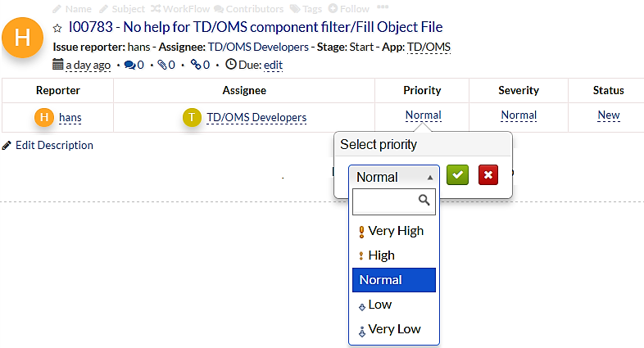The image size is (644, 348).
Task: Confirm priority with green checkmark button
Action: pos(457,175)
